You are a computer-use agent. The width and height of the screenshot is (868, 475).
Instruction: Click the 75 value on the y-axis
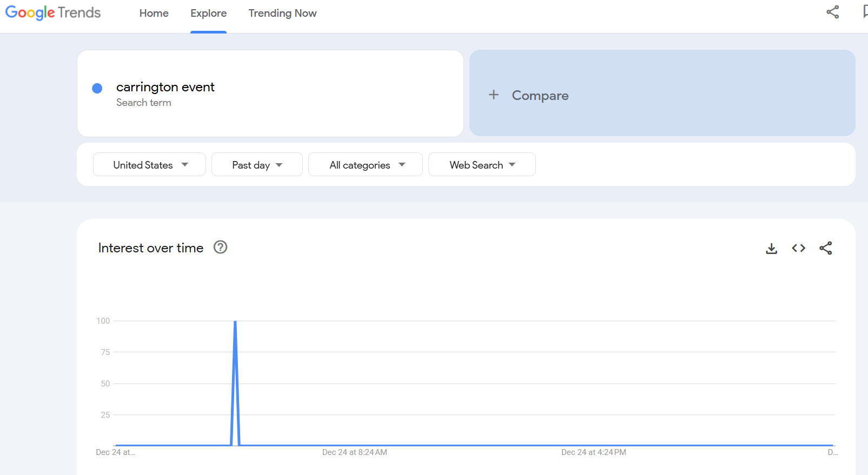click(105, 352)
